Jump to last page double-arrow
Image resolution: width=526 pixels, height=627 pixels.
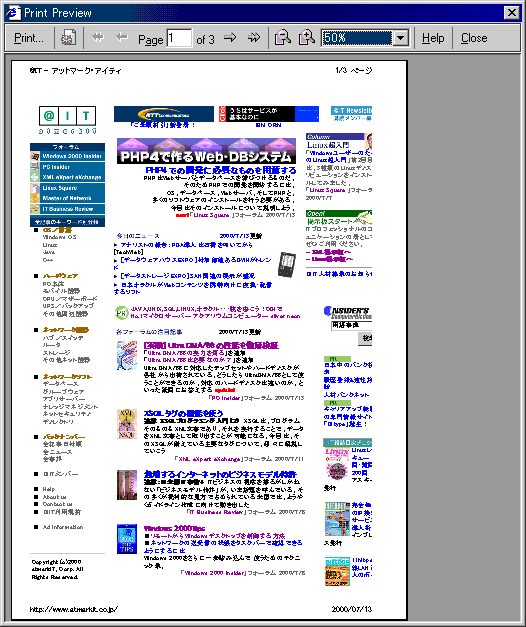click(254, 38)
